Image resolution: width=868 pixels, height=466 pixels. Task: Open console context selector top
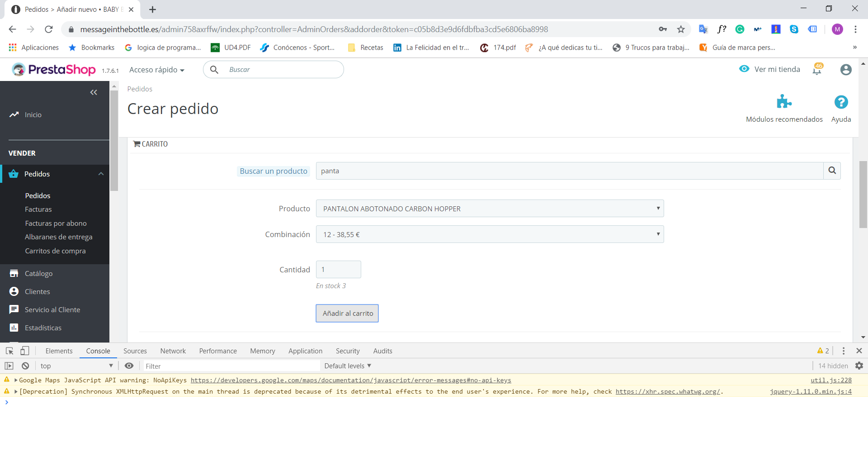(76, 366)
